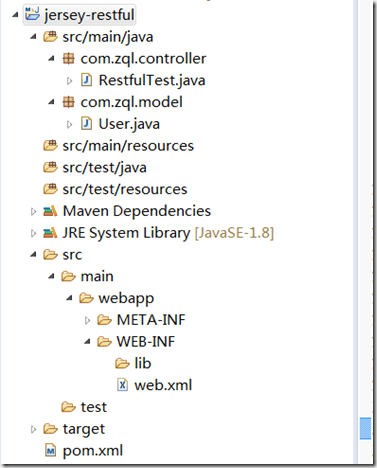Select the test folder label
Screen dimensions: 377x468
click(94, 407)
